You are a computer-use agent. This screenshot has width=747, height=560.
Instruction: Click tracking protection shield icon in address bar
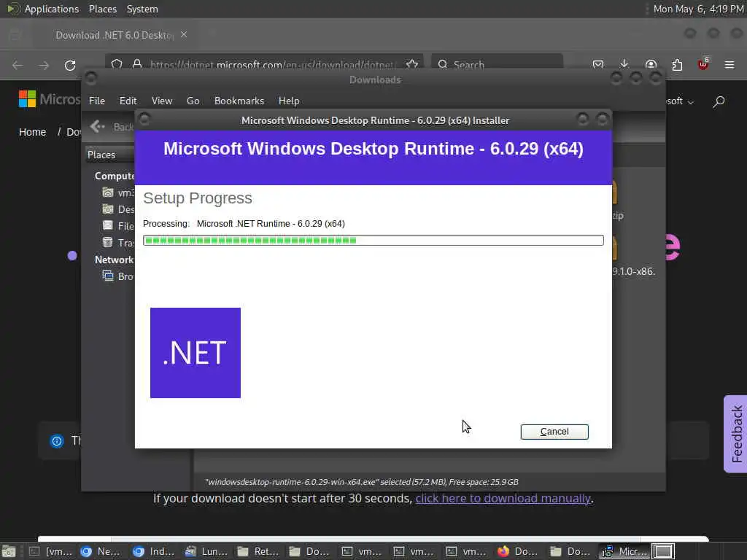point(117,64)
